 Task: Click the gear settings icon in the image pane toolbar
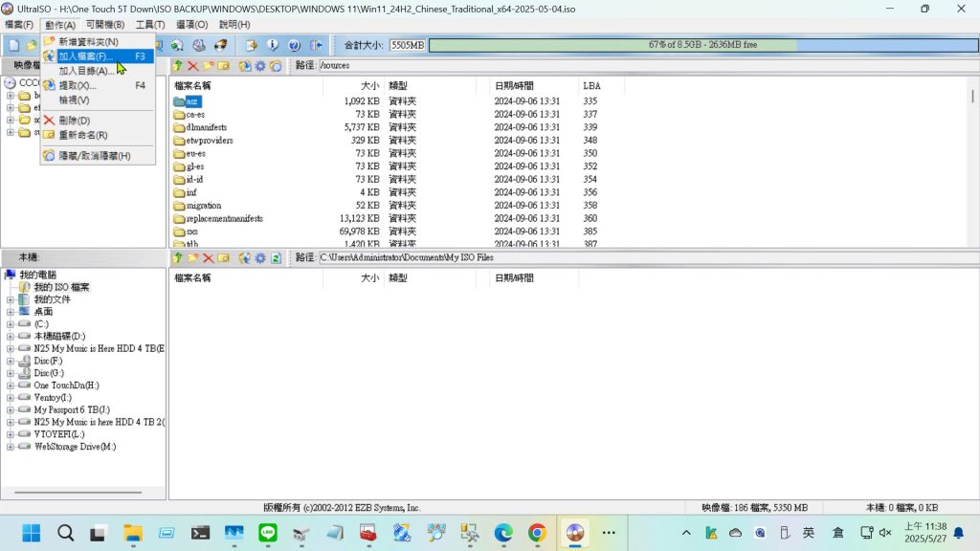259,66
